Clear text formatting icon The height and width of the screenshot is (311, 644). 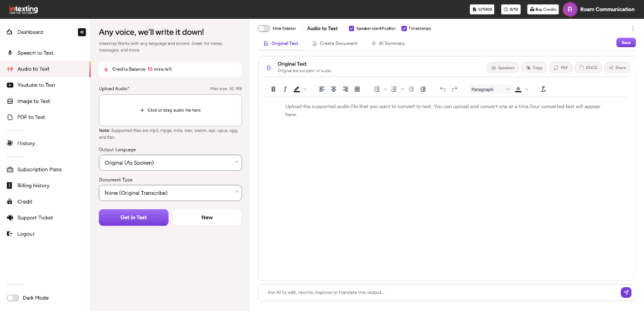click(x=543, y=89)
